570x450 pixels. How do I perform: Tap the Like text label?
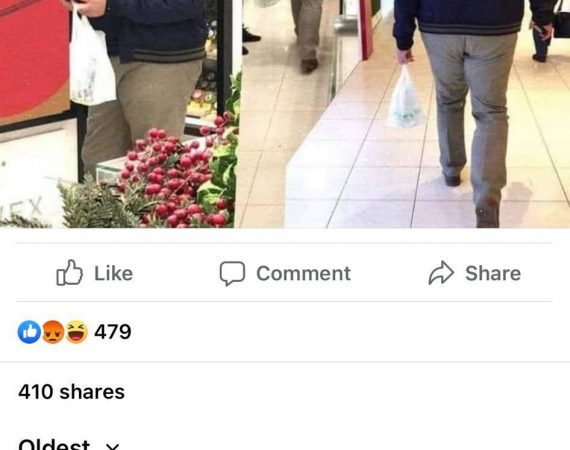pyautogui.click(x=113, y=273)
